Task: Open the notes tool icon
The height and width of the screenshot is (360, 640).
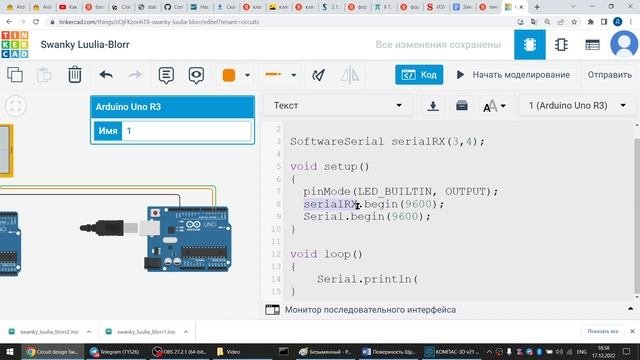Action: pyautogui.click(x=166, y=75)
